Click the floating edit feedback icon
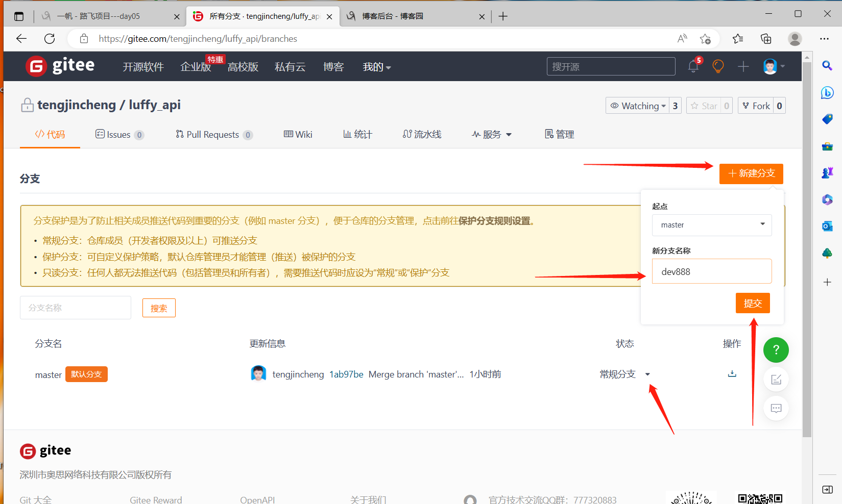 (776, 380)
